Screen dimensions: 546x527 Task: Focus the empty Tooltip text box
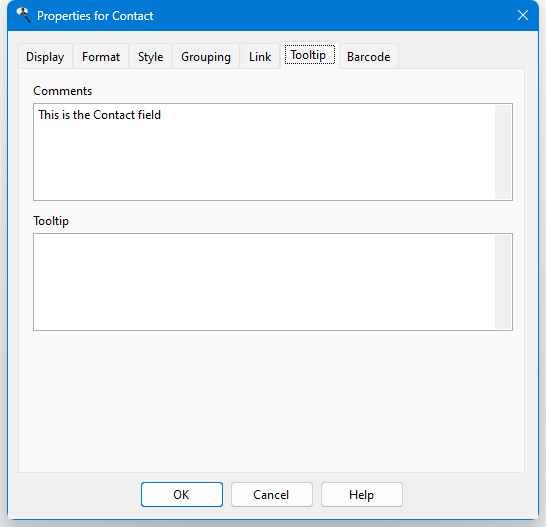point(265,282)
